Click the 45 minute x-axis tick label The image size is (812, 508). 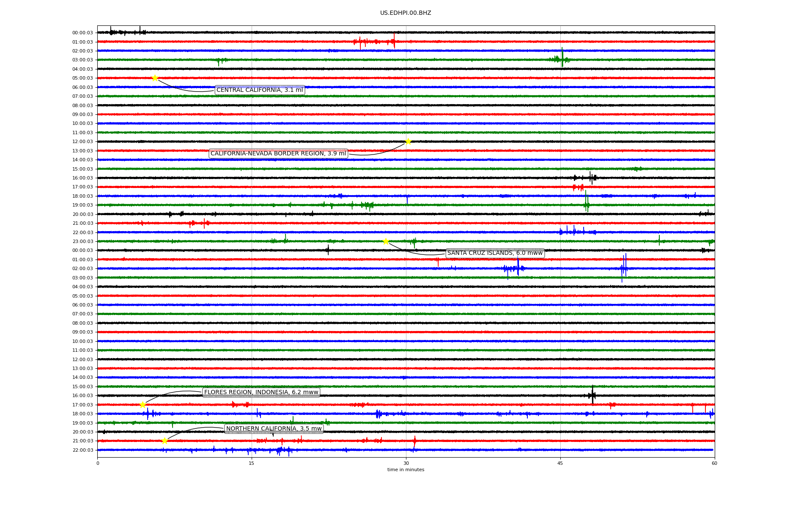(x=560, y=463)
